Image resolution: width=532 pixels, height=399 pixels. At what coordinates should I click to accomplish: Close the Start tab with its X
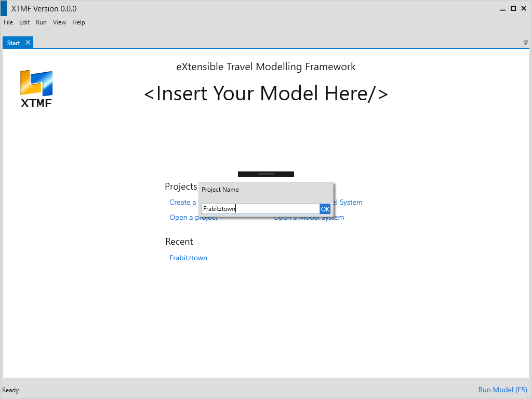click(28, 43)
